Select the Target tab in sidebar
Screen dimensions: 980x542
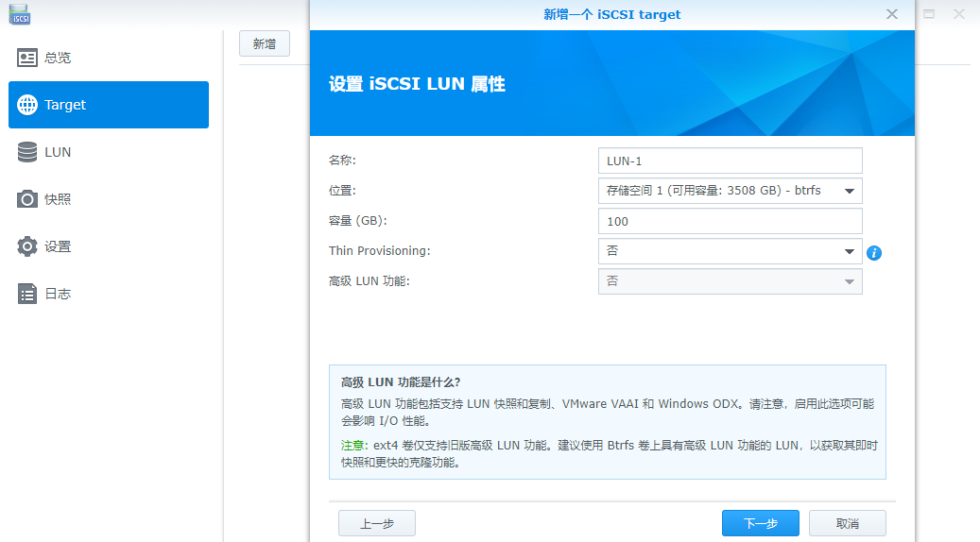click(109, 105)
